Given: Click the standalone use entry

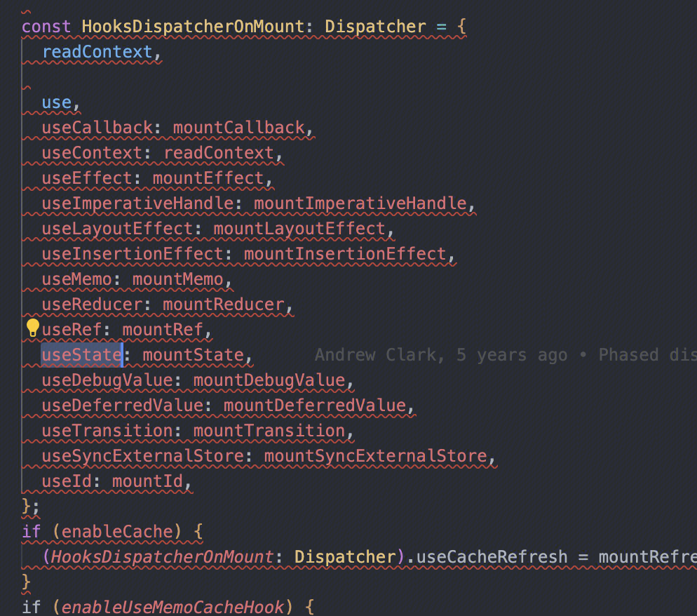Looking at the screenshot, I should point(57,102).
